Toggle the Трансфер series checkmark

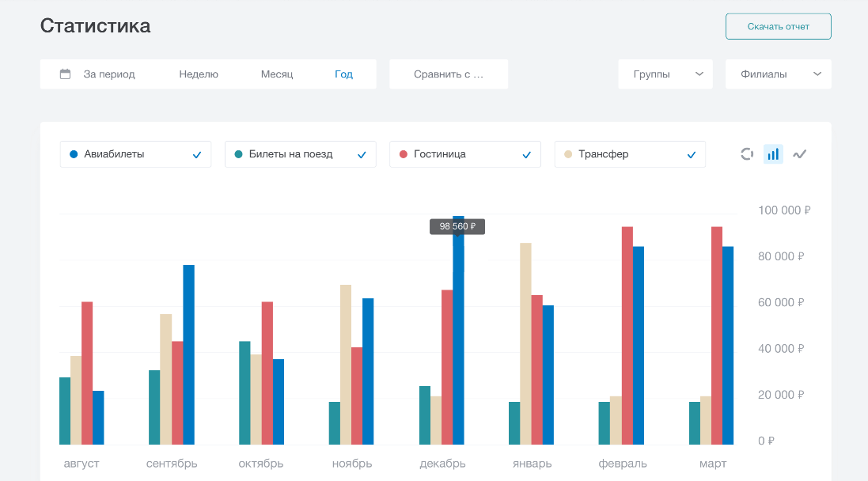(691, 155)
